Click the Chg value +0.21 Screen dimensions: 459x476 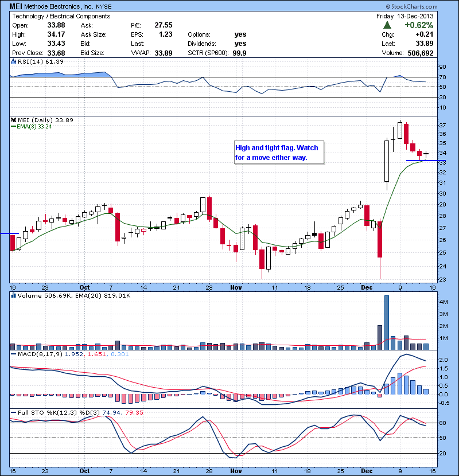425,34
